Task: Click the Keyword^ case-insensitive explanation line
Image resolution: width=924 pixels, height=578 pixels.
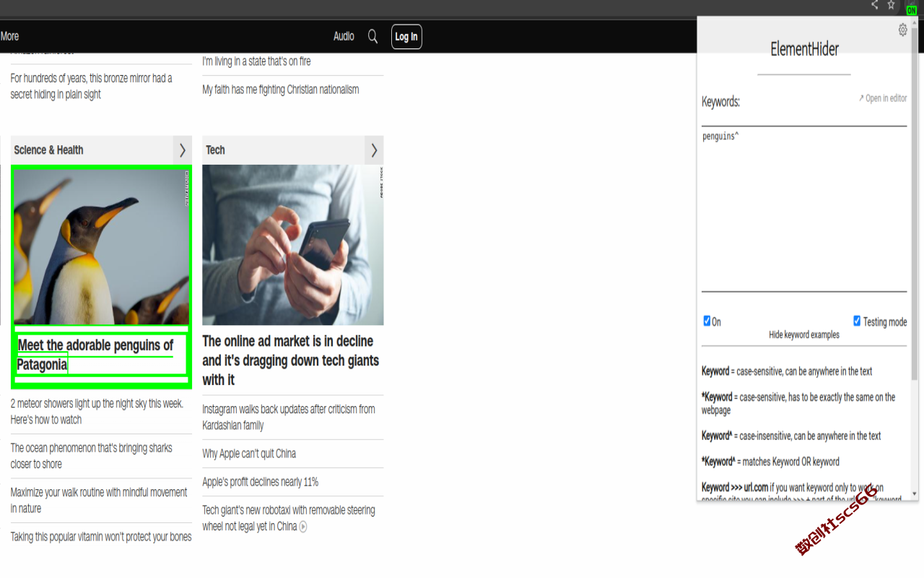Action: click(791, 436)
